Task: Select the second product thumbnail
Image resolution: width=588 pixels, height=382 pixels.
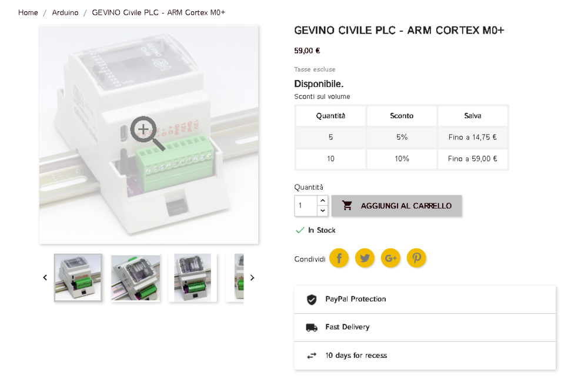Action: tap(135, 277)
